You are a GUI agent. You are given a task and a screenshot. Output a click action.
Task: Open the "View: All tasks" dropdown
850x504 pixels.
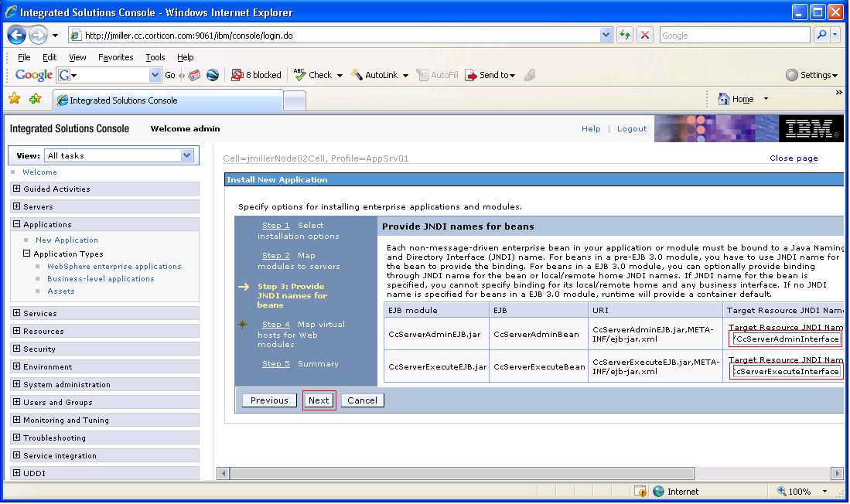coord(185,155)
